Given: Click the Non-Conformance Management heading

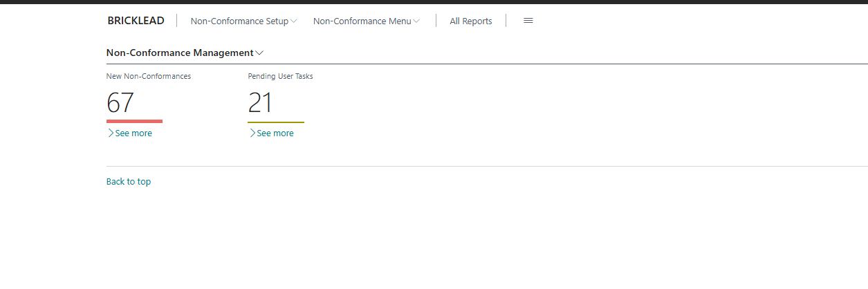Looking at the screenshot, I should coord(180,53).
